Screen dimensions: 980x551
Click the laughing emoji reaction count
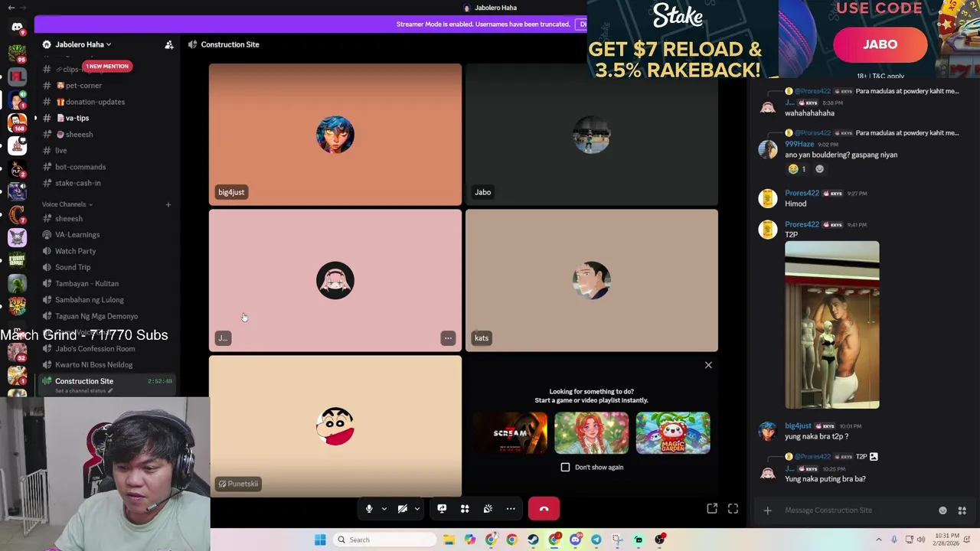pos(797,169)
